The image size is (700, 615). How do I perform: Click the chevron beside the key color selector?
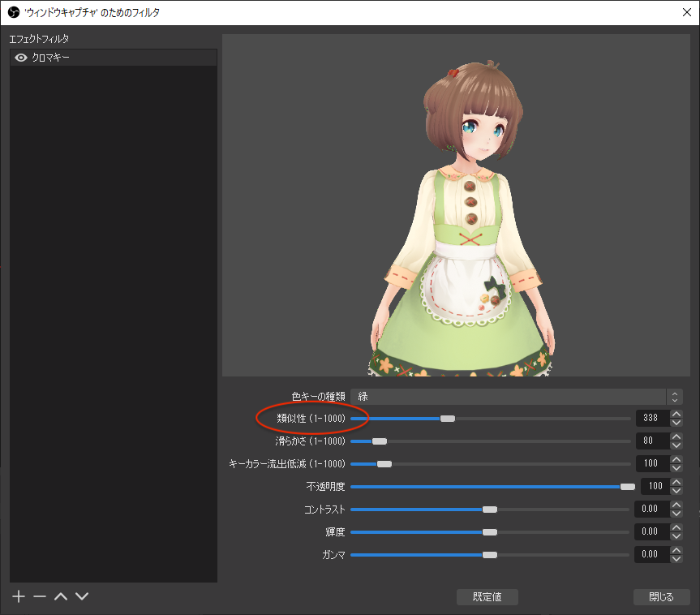[x=674, y=396]
